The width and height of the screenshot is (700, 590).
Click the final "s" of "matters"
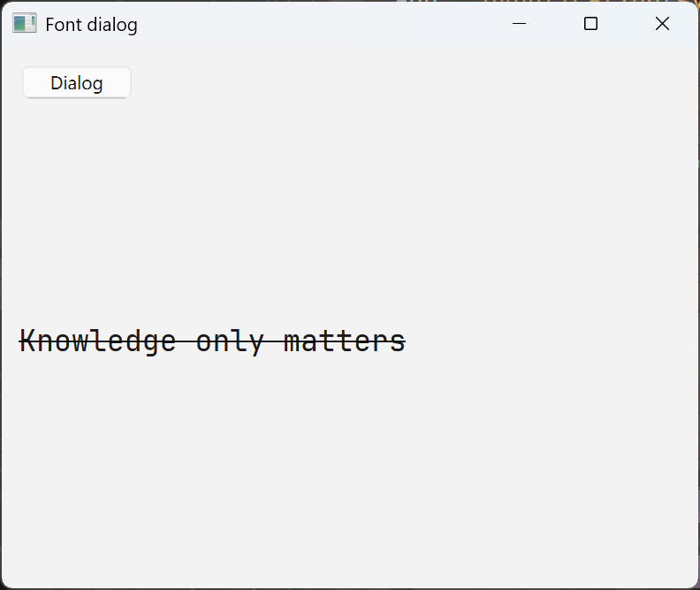click(x=399, y=341)
